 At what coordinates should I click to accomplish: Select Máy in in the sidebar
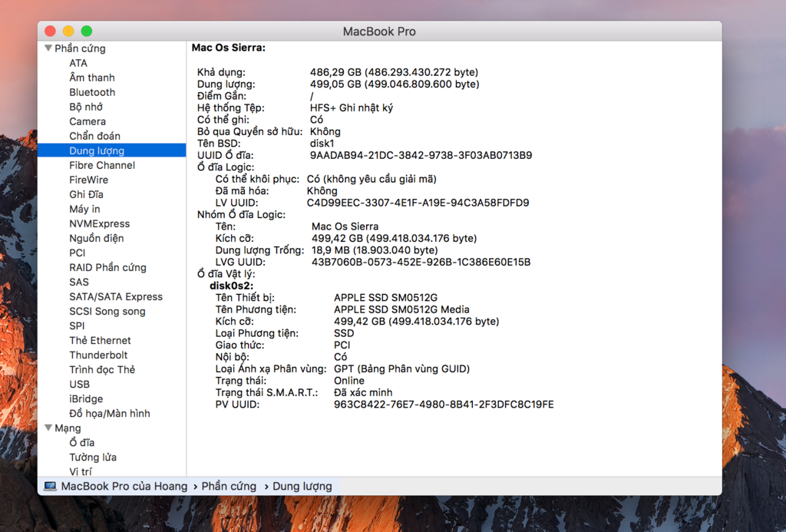[84, 209]
